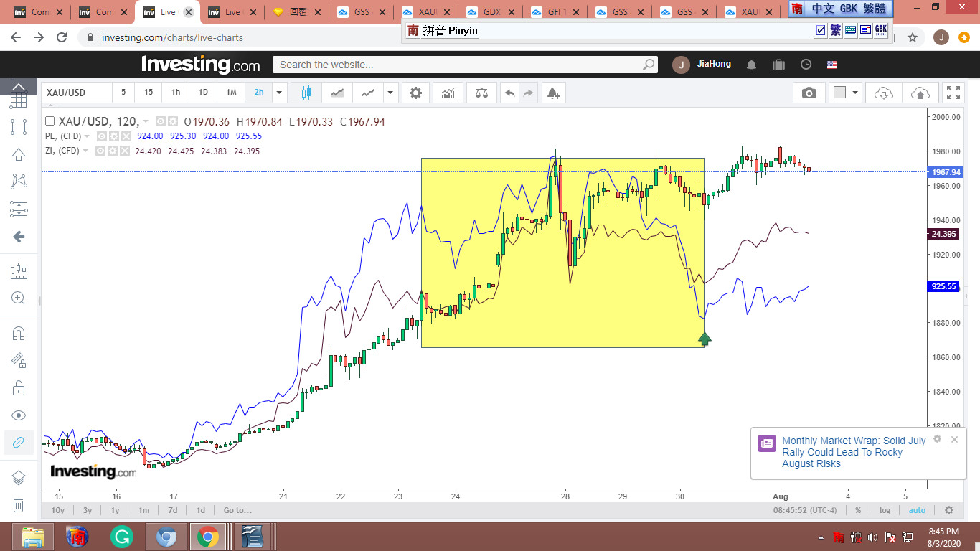Expand the chart style dropdown arrow
The height and width of the screenshot is (551, 980).
point(390,93)
